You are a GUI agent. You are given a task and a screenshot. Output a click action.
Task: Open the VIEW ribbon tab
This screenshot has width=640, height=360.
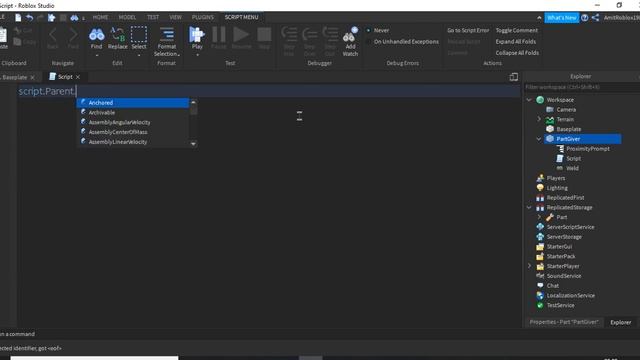pos(176,17)
